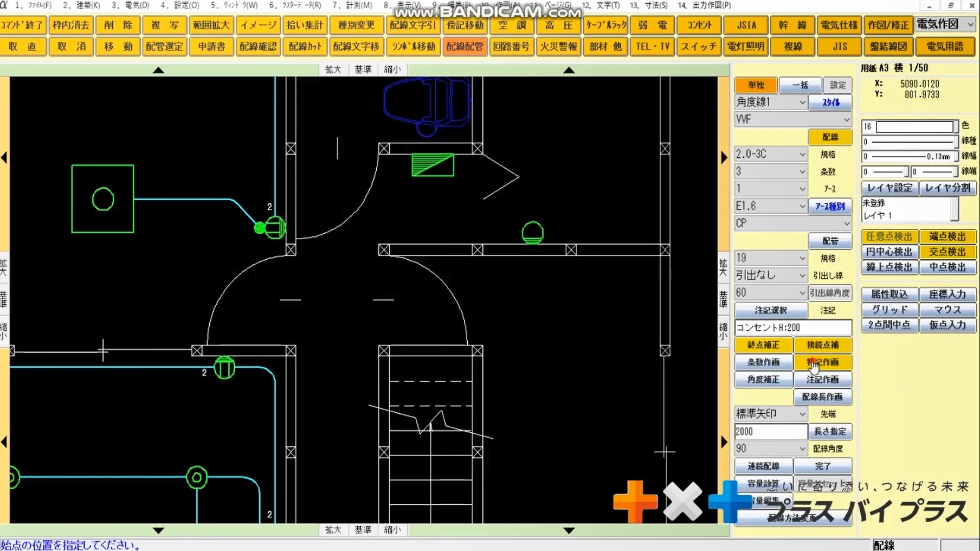Click the TEL・TV tool button
Image resolution: width=980 pixels, height=551 pixels.
coord(653,47)
